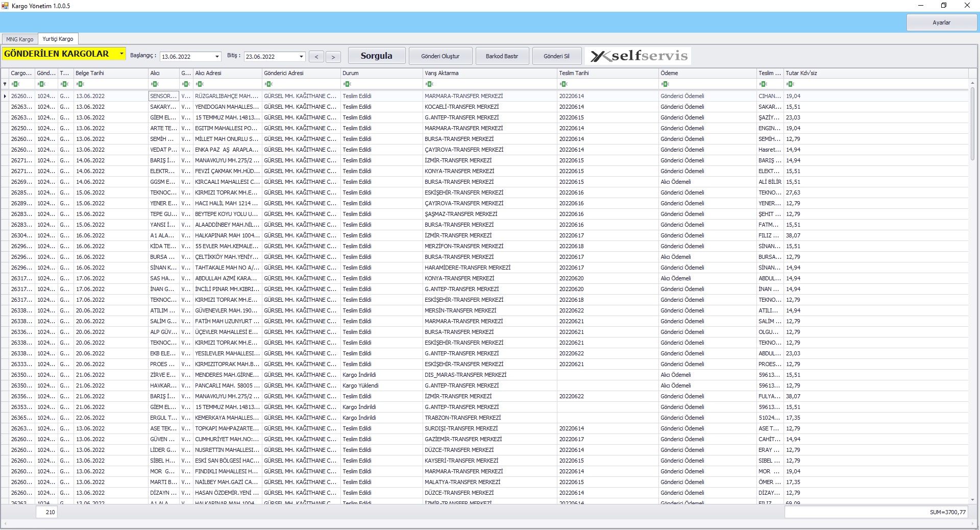Viewport: 980px width, 530px height.
Task: Click the filter icon under Gönd... column
Action: tap(41, 84)
